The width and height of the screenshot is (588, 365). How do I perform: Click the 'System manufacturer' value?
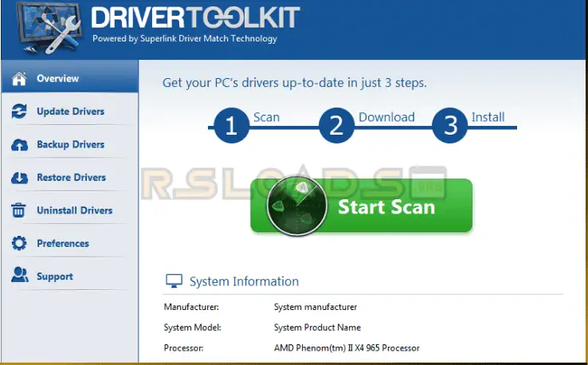pyautogui.click(x=316, y=307)
